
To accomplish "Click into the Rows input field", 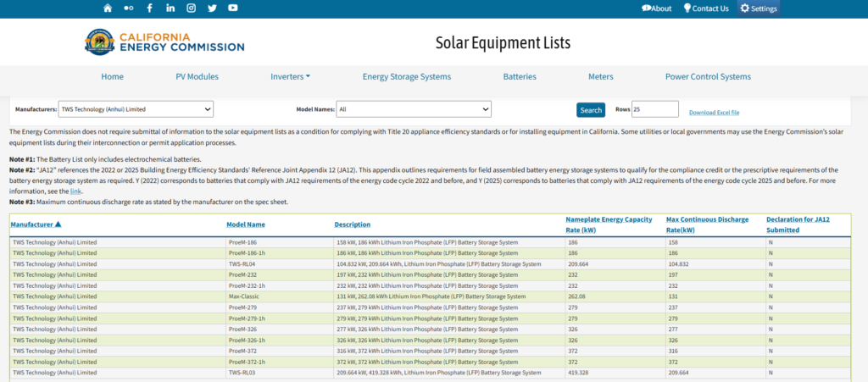I will pyautogui.click(x=654, y=109).
